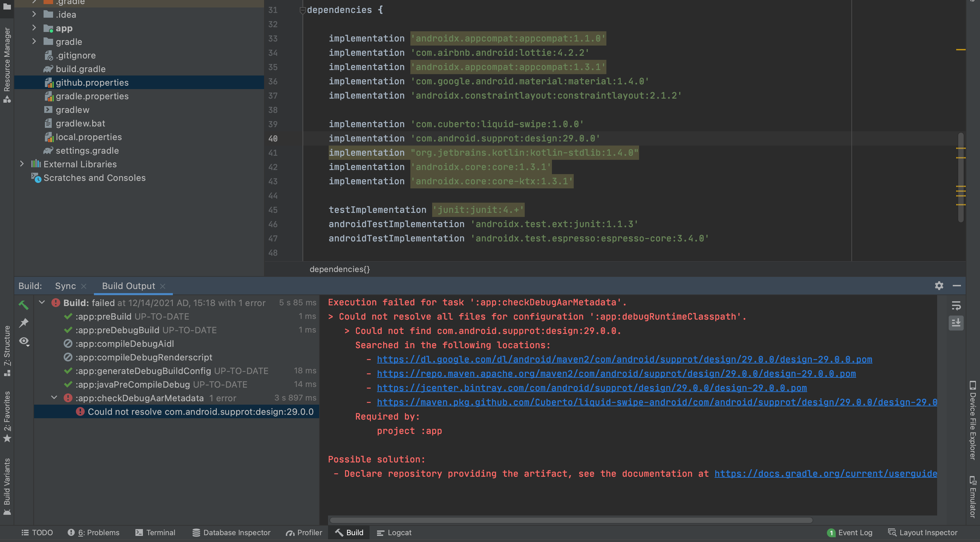Expand the app module folder

(x=34, y=28)
